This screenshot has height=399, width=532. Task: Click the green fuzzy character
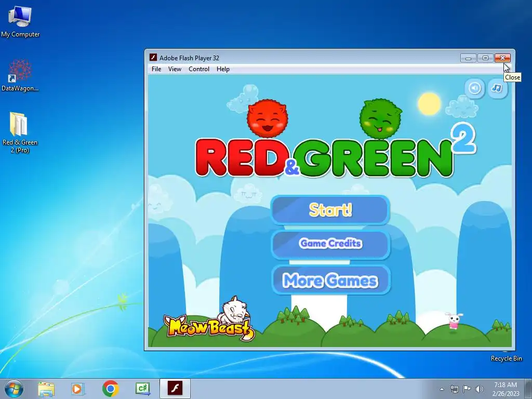point(381,118)
